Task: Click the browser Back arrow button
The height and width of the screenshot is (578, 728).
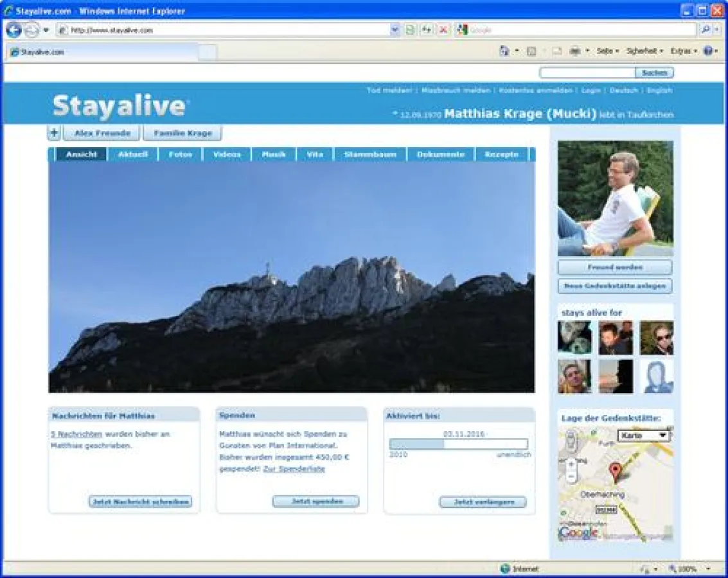Action: click(x=13, y=30)
